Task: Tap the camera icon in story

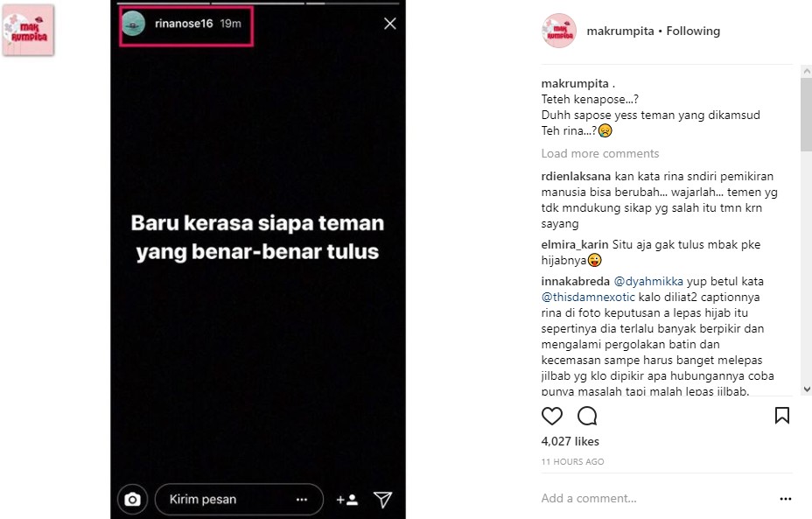Action: tap(133, 500)
